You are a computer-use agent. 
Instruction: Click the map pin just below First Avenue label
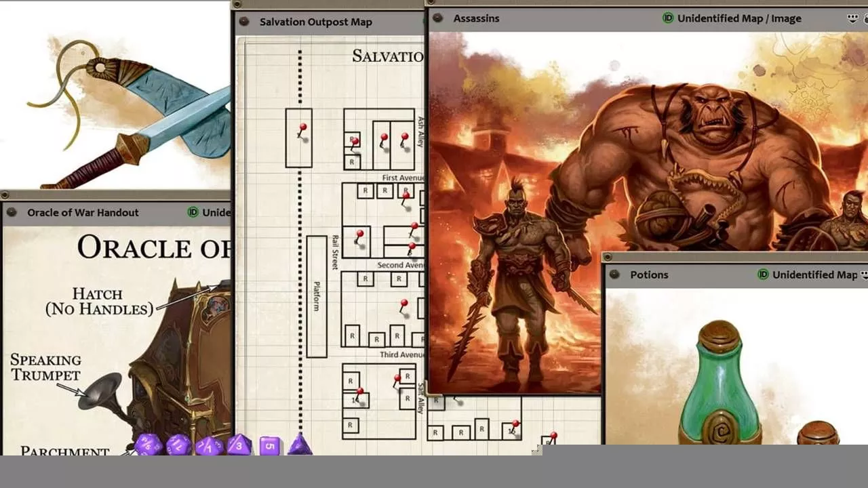[406, 199]
